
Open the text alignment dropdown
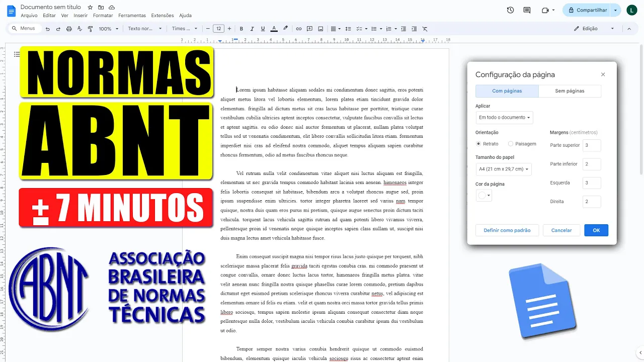[336, 29]
